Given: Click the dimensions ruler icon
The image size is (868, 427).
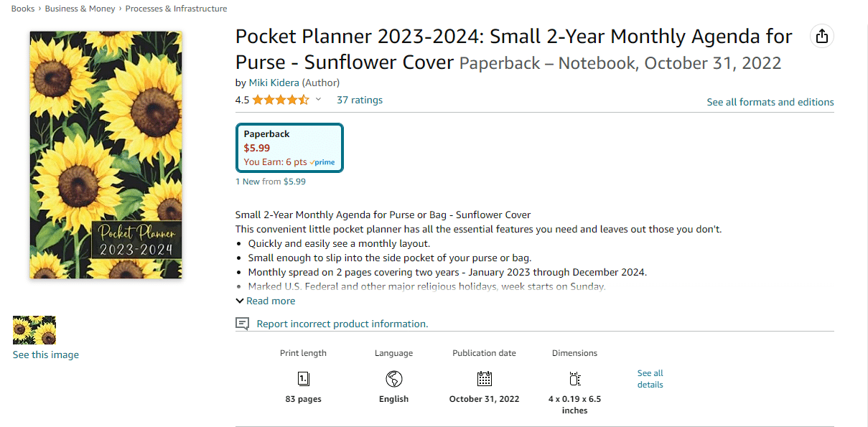Looking at the screenshot, I should pos(574,379).
